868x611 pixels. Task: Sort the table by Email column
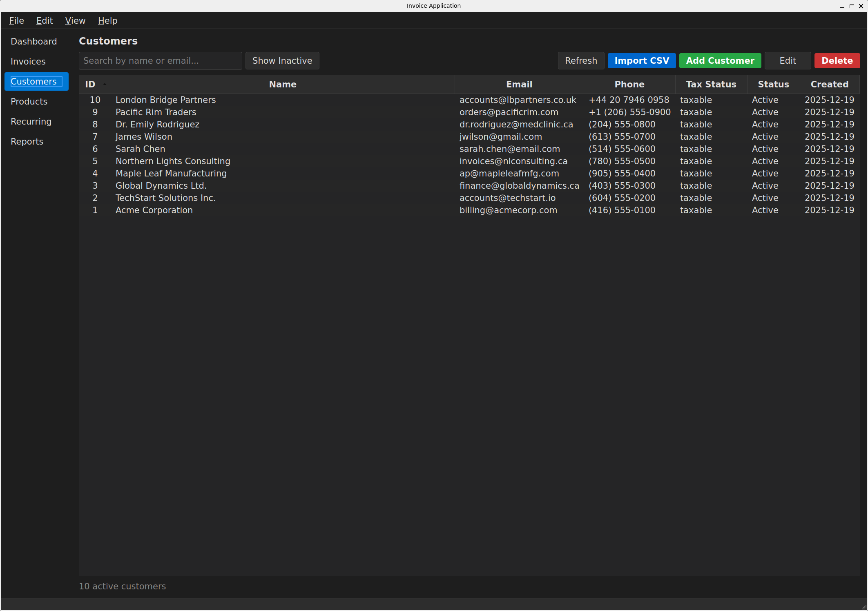519,84
